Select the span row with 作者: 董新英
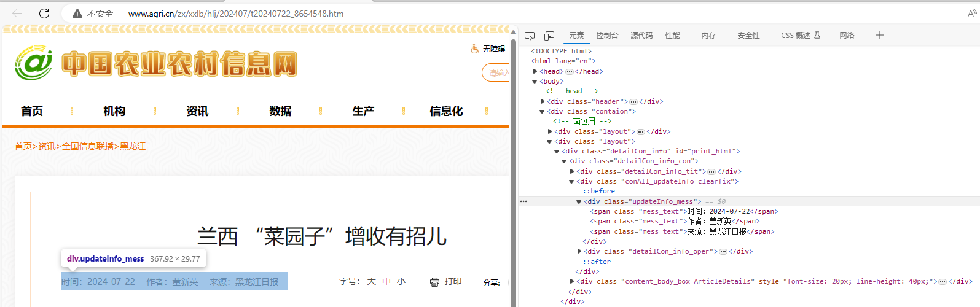The height and width of the screenshot is (307, 980). tap(675, 221)
